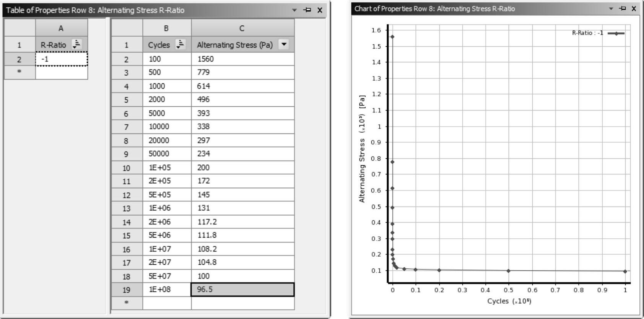Click the R-Ratio : -1 chart legend entry
The image size is (644, 319).
coord(598,33)
